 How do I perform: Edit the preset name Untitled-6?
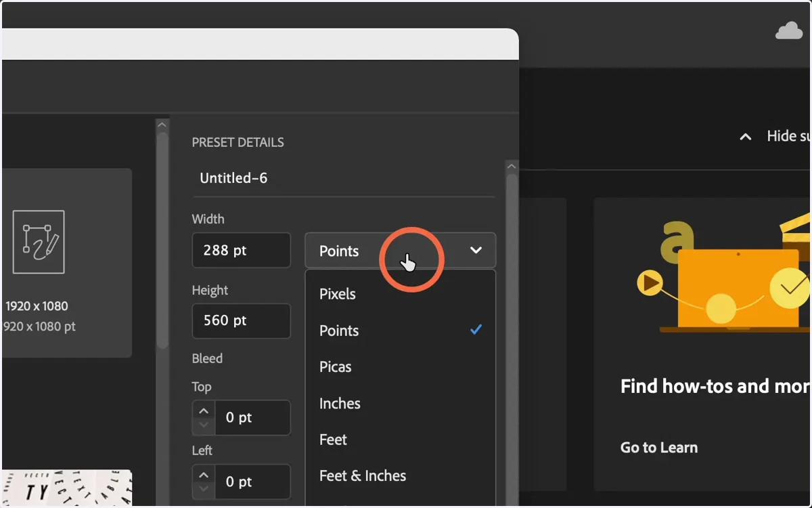click(344, 179)
